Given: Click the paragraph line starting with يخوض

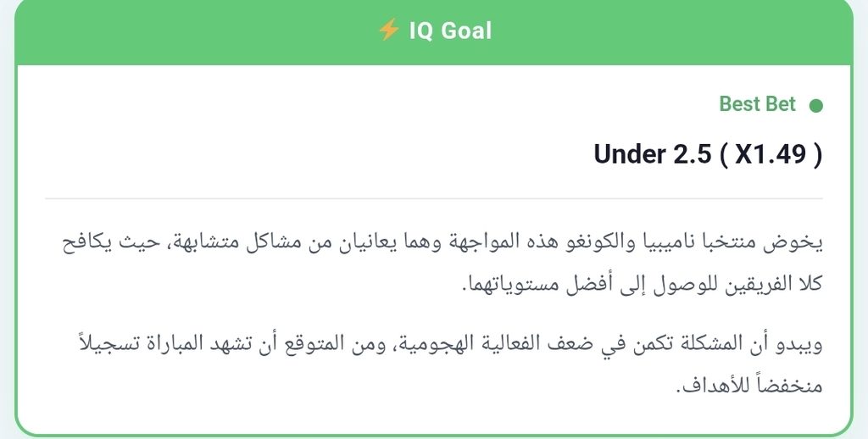Looking at the screenshot, I should [442, 243].
